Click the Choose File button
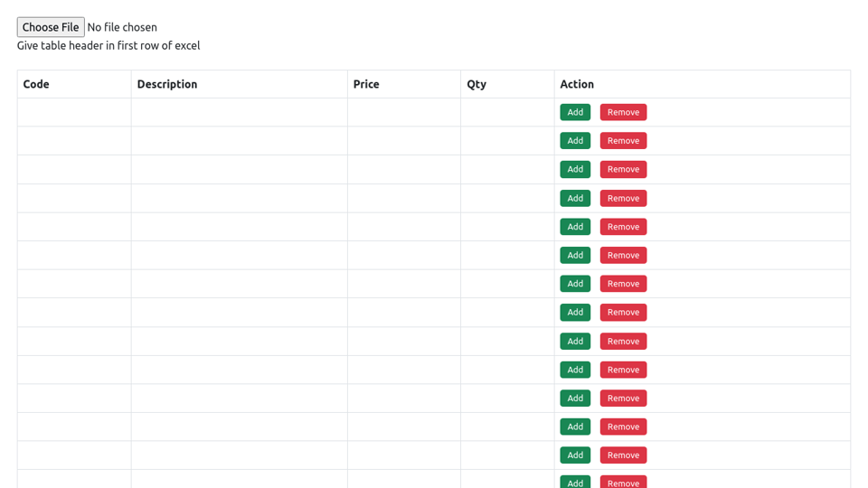868x488 pixels. [x=51, y=27]
